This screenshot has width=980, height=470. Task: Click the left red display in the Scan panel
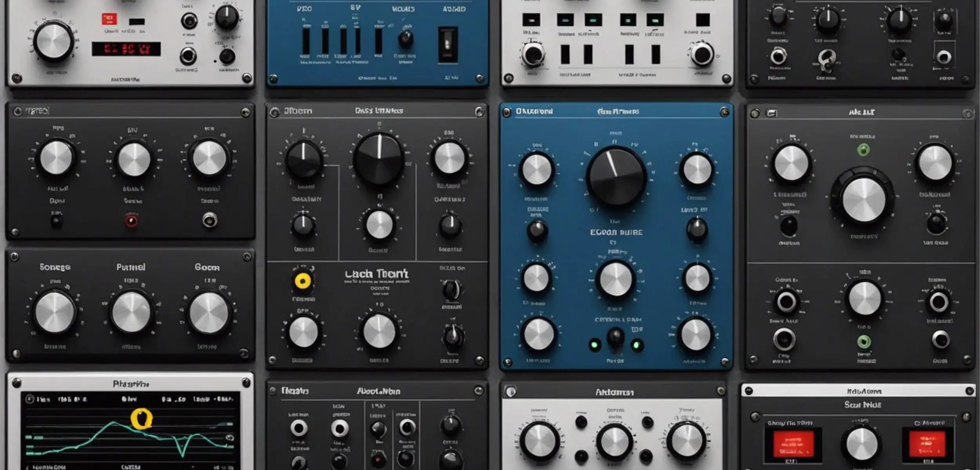tap(793, 444)
